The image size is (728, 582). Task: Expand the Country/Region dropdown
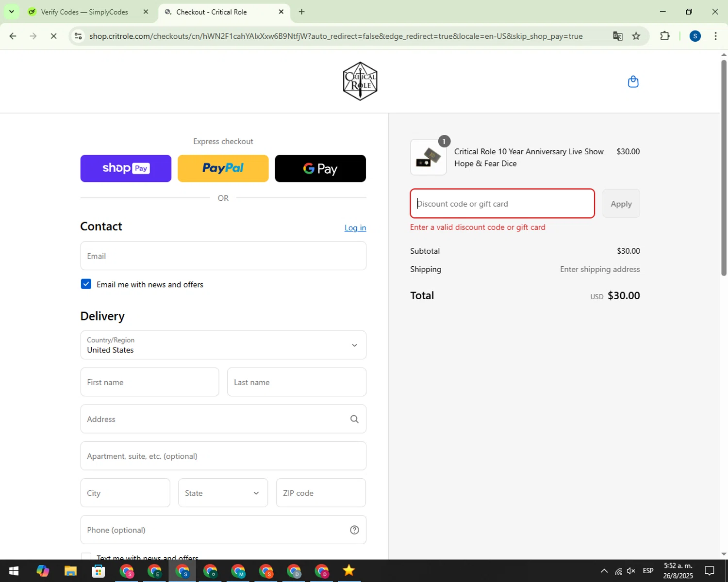223,345
